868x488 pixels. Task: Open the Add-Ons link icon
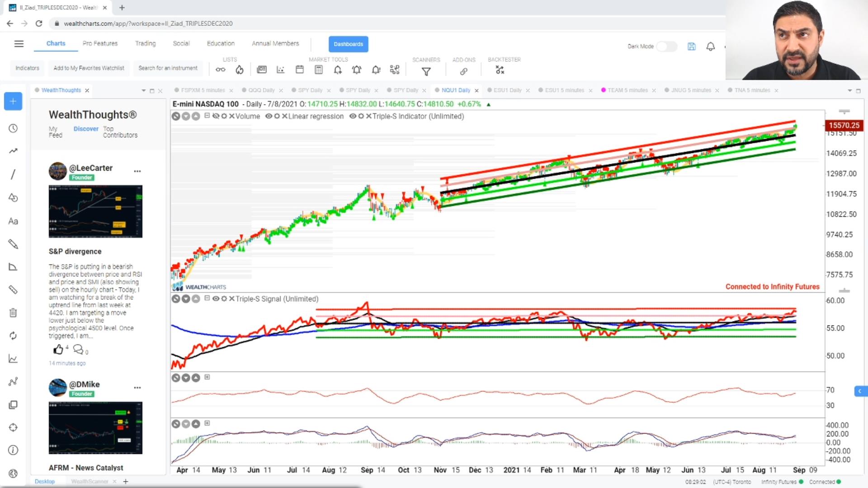click(x=464, y=71)
